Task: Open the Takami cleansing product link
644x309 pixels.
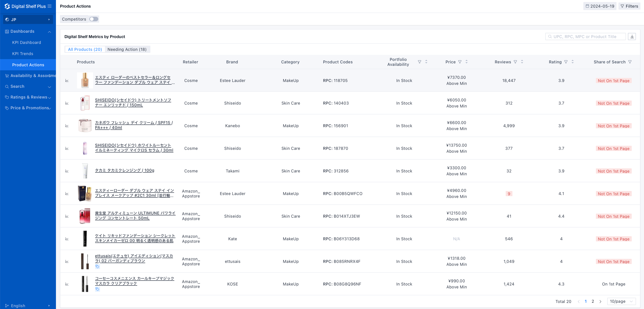Action: click(x=124, y=170)
